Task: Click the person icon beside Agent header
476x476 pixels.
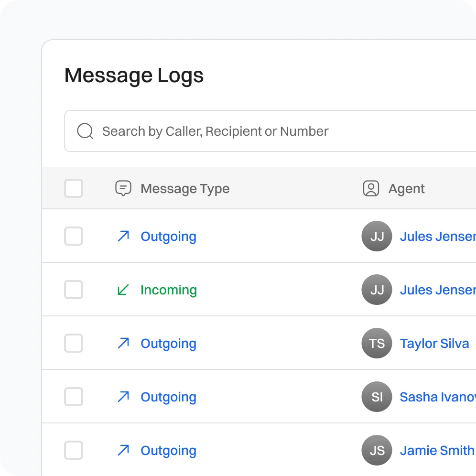Action: coord(371,188)
